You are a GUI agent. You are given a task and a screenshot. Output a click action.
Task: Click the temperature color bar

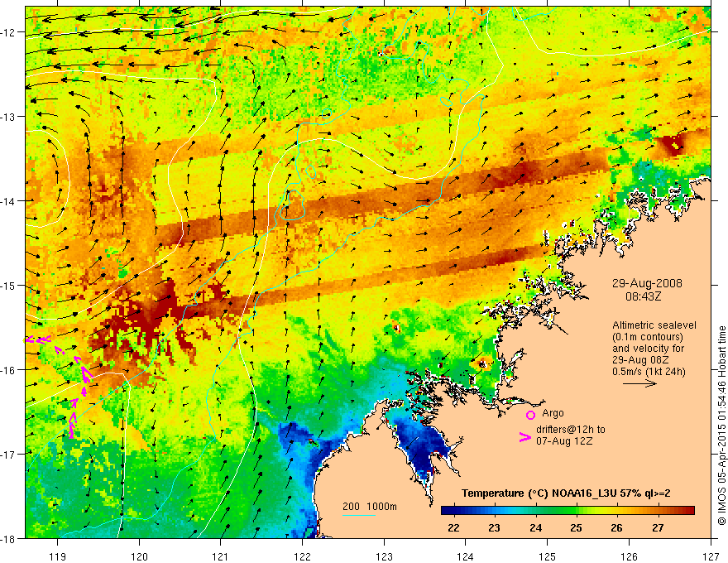(568, 511)
